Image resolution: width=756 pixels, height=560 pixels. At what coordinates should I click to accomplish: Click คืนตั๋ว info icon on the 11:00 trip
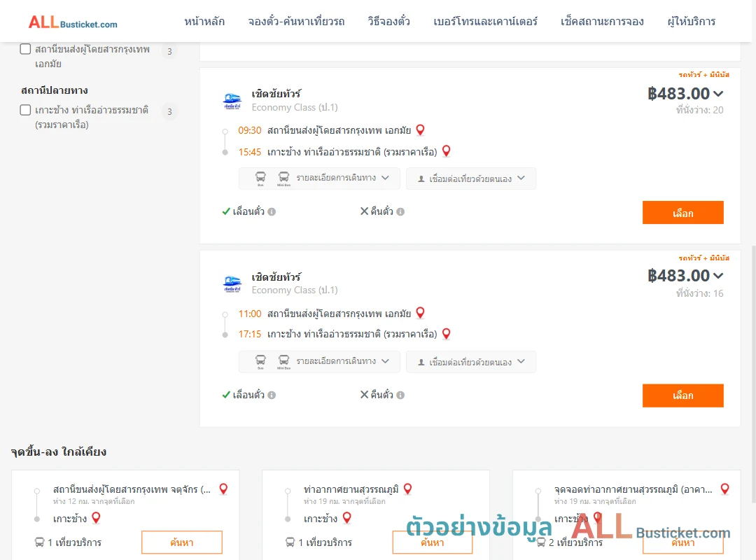tap(400, 395)
